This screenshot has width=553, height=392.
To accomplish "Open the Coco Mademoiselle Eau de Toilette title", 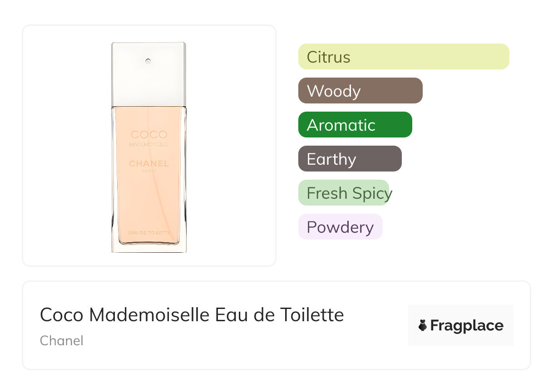I will (x=192, y=315).
